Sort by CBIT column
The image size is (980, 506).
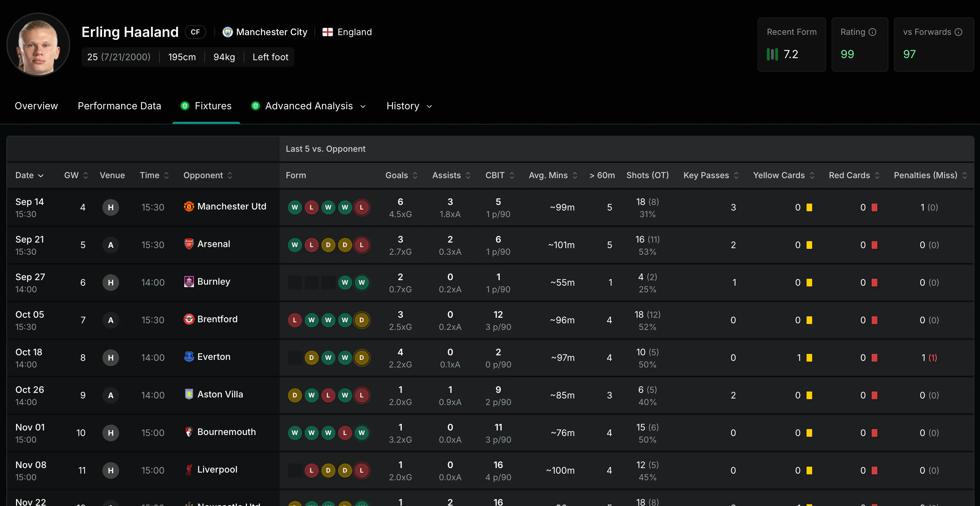[500, 175]
